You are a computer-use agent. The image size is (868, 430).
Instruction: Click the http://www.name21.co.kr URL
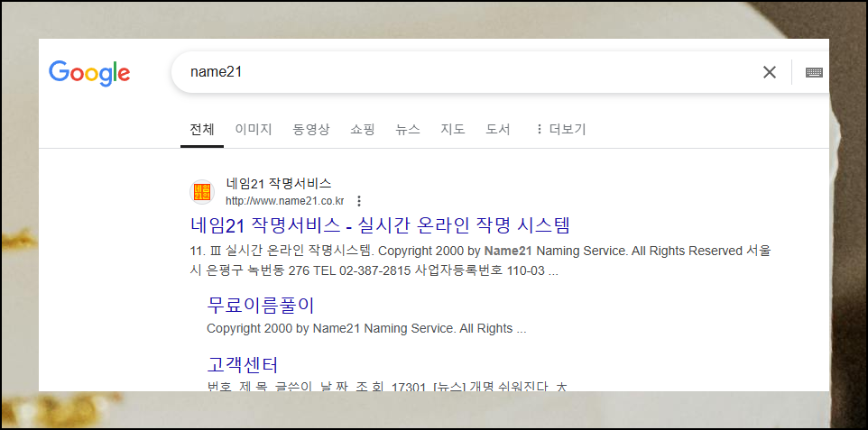284,201
